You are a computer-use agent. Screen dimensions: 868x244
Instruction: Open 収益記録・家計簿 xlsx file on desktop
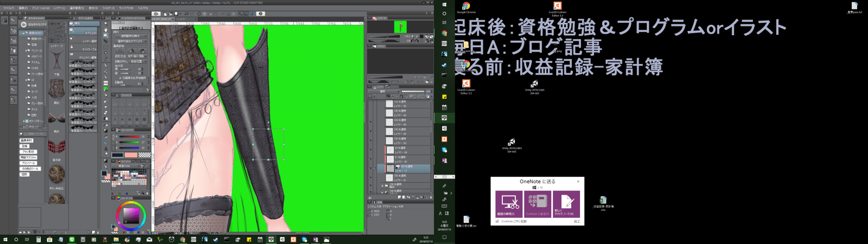603,203
